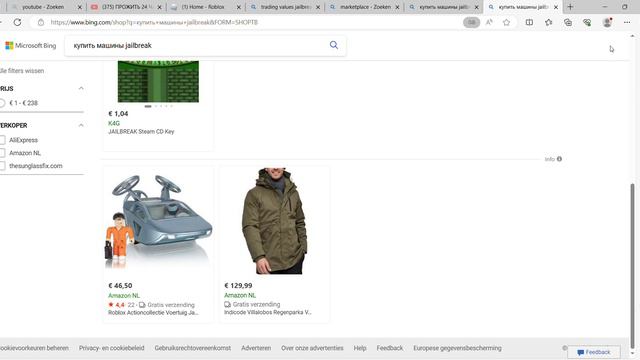Check the AliExpress seller checkbox
The width and height of the screenshot is (640, 360).
[2, 140]
